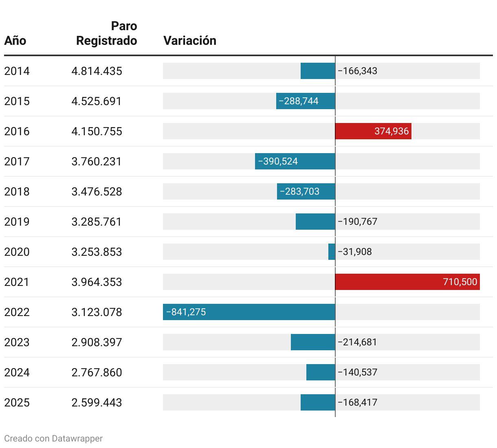The image size is (497, 448).
Task: Click the −168,417 variation label for 2025
Action: pos(357,402)
